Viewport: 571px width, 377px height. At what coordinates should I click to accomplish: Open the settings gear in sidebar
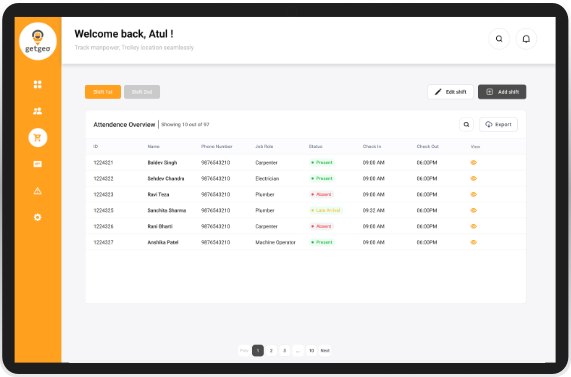(x=38, y=217)
